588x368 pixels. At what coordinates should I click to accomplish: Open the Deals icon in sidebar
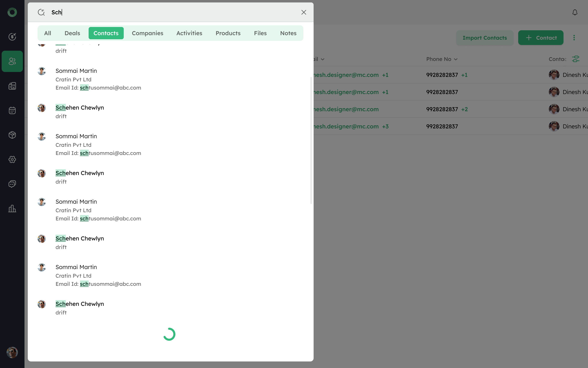(x=12, y=37)
